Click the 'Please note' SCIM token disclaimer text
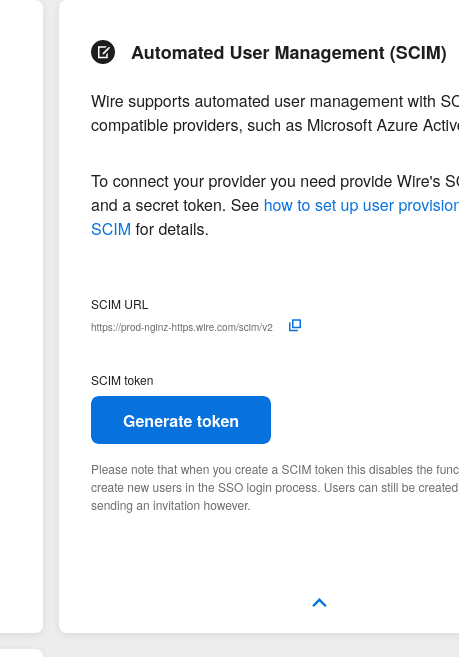 point(275,488)
